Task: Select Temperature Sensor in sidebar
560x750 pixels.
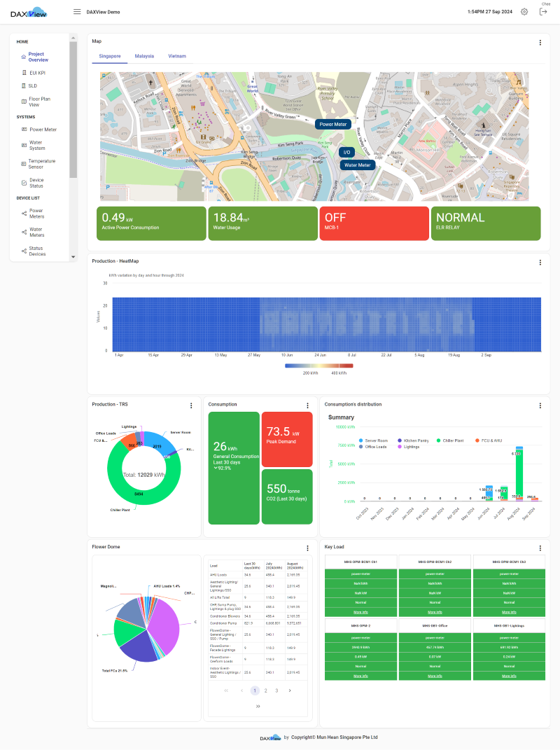Action: 41,164
